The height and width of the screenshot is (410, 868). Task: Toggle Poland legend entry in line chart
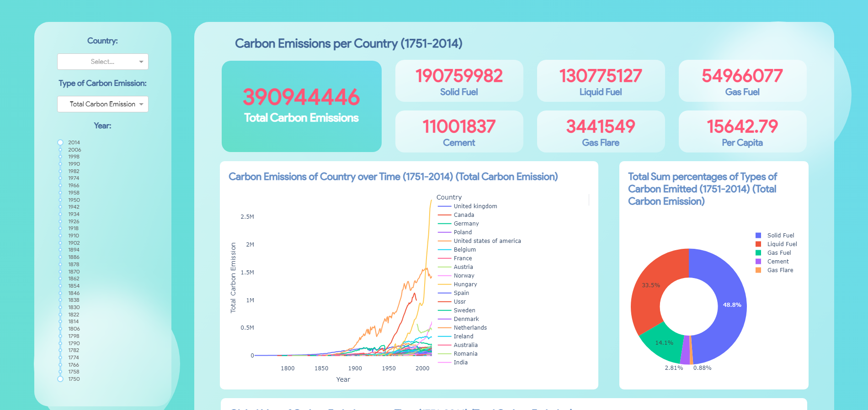455,232
